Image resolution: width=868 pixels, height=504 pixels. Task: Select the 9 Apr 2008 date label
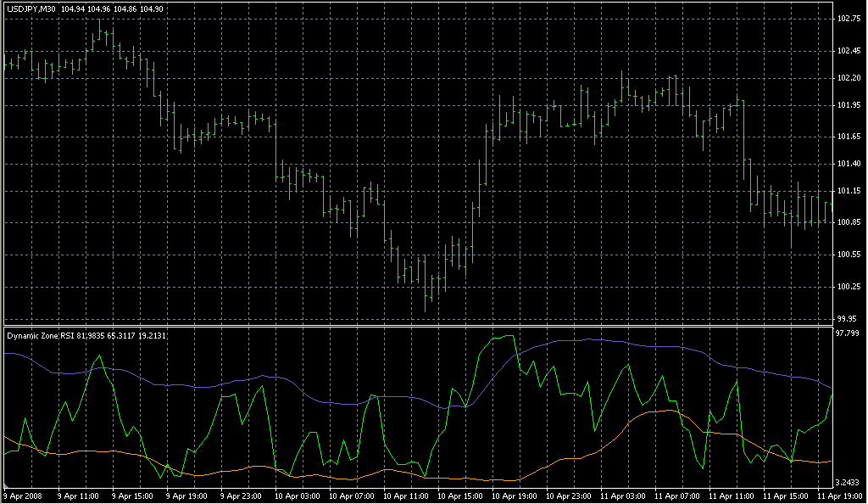tap(23, 495)
